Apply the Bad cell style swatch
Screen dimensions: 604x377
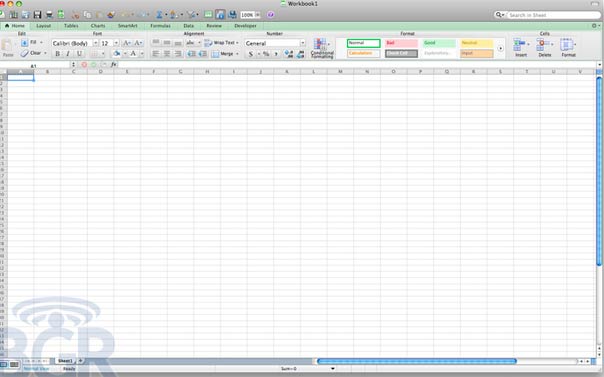(x=401, y=43)
